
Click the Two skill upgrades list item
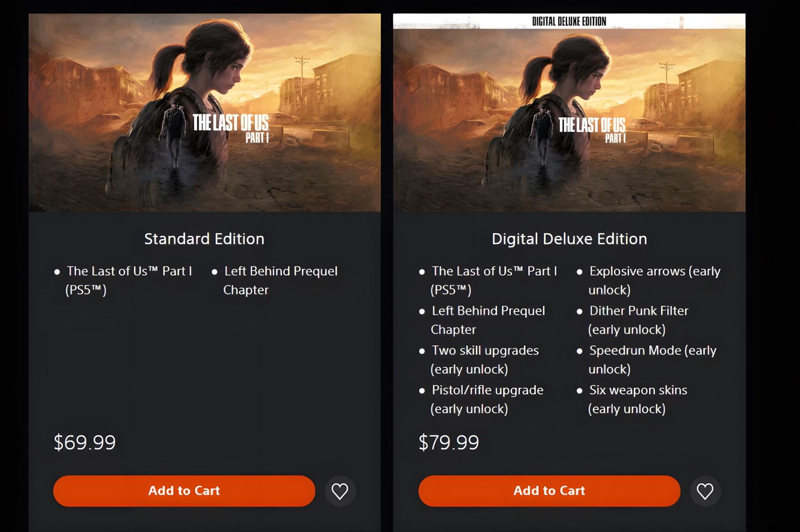[485, 360]
